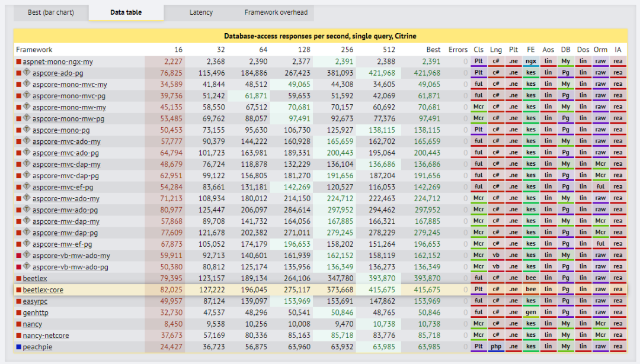This screenshot has height=364, width=640.
Task: Click the value 36,723 in the peachpie row
Action: [213, 347]
